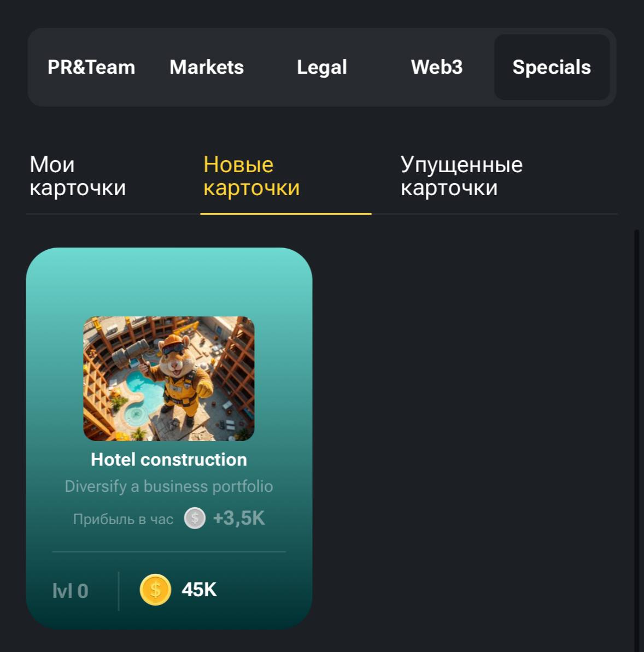Click the Diversify a business portfolio subtitle
Image resolution: width=644 pixels, height=652 pixels.
(169, 486)
